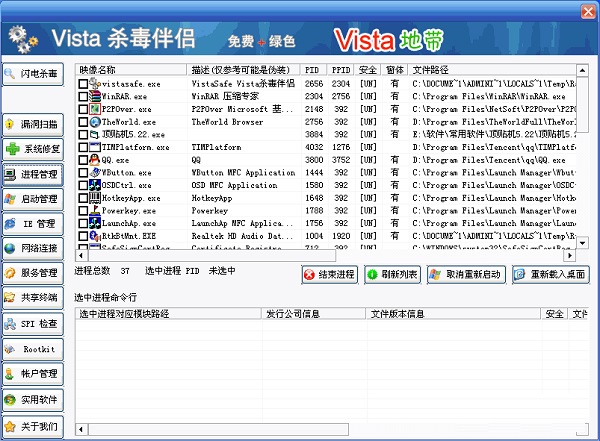Image resolution: width=600 pixels, height=441 pixels.
Task: Open 网络连接 network connections
Action: click(x=33, y=248)
